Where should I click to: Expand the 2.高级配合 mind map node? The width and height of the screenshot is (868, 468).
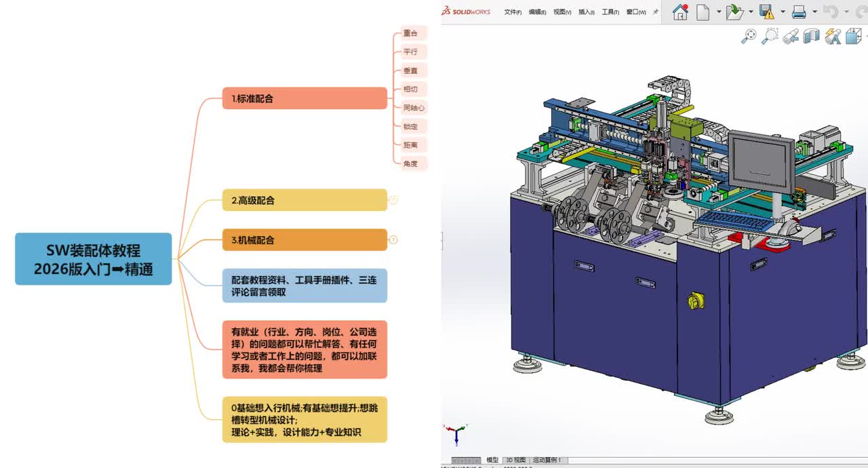[393, 200]
